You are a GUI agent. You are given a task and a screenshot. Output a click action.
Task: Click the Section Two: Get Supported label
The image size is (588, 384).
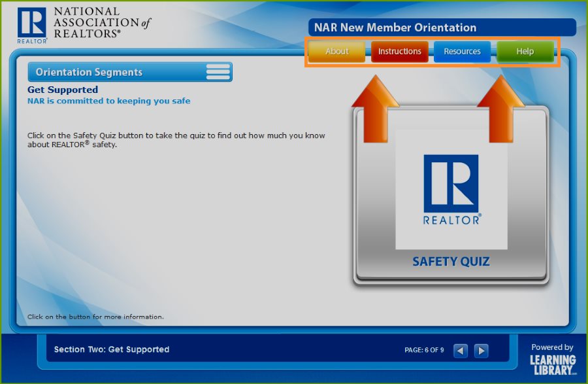pos(112,349)
